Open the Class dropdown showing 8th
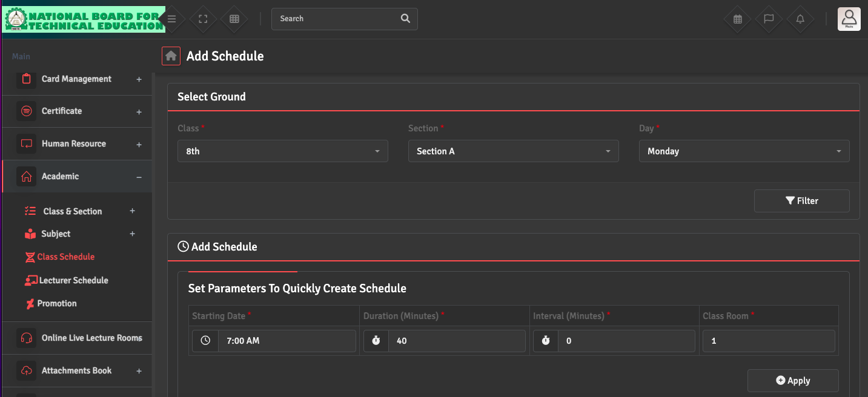This screenshot has height=397, width=868. click(283, 151)
